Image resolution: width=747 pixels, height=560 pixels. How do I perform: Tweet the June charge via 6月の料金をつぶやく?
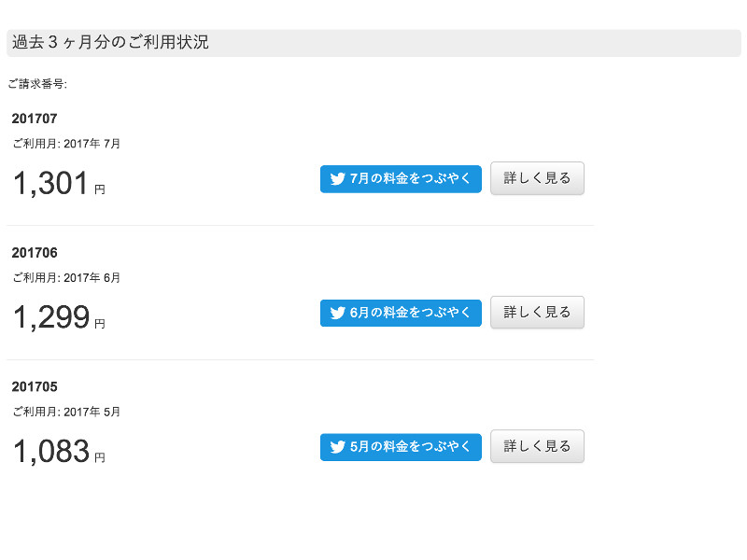401,313
